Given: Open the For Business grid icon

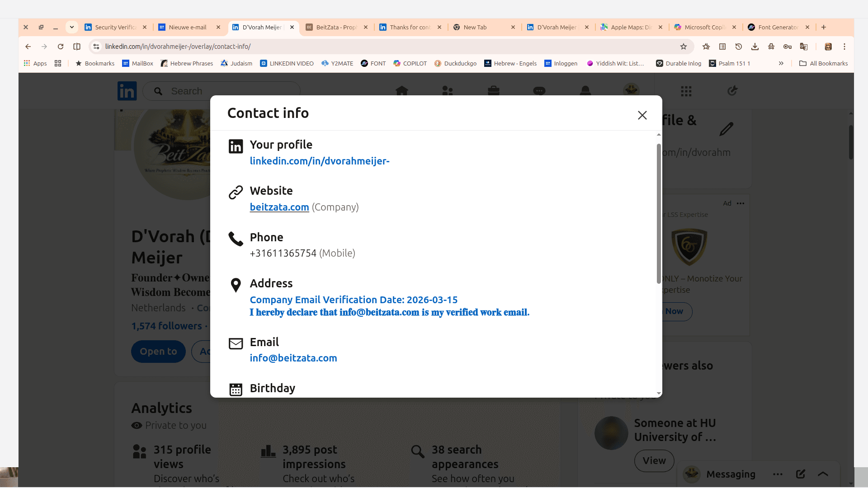Looking at the screenshot, I should [x=686, y=91].
